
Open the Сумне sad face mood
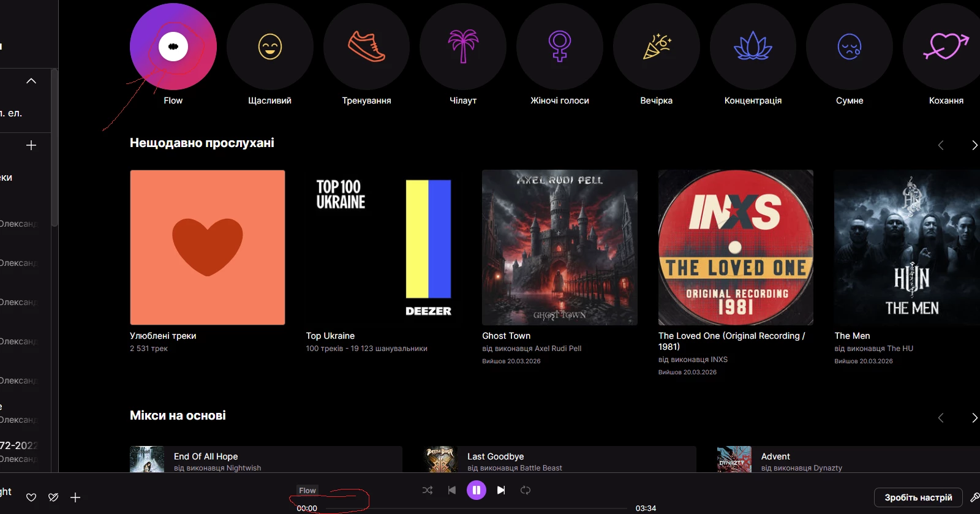click(x=850, y=47)
